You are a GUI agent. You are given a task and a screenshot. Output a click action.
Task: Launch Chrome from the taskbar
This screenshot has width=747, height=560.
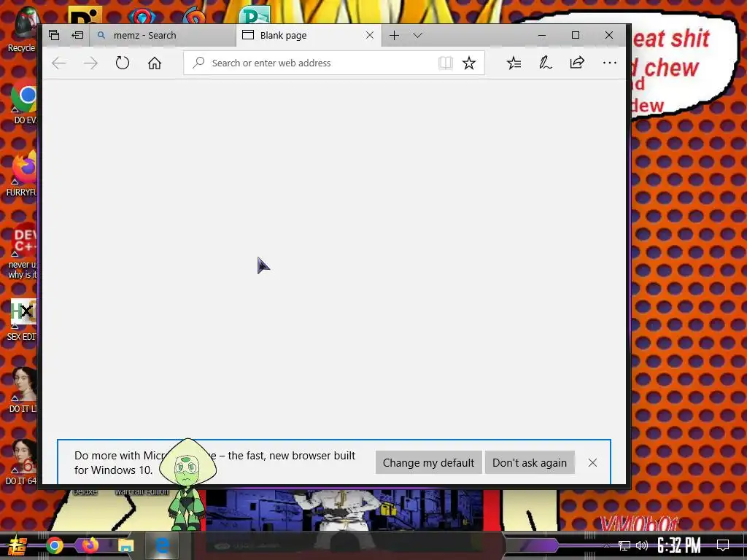coord(54,545)
